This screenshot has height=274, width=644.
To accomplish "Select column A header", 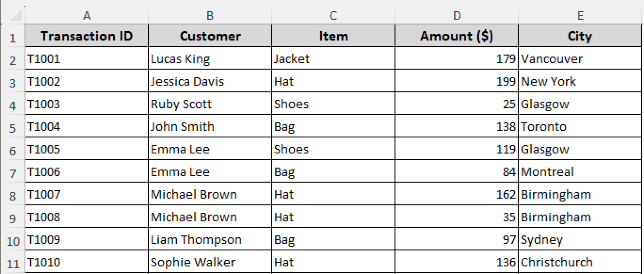I will coord(86,15).
